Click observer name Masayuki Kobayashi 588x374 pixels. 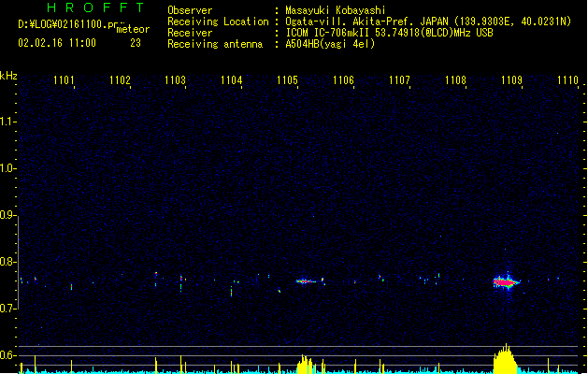click(336, 10)
